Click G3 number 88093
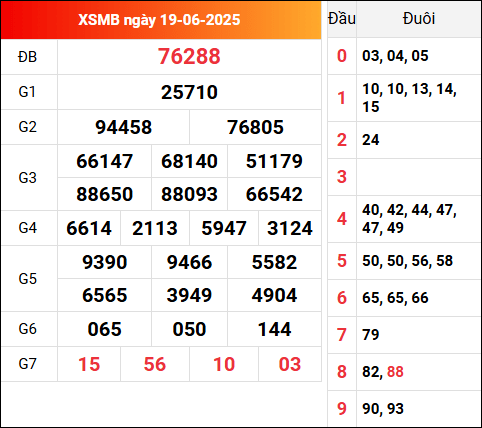 tap(189, 194)
